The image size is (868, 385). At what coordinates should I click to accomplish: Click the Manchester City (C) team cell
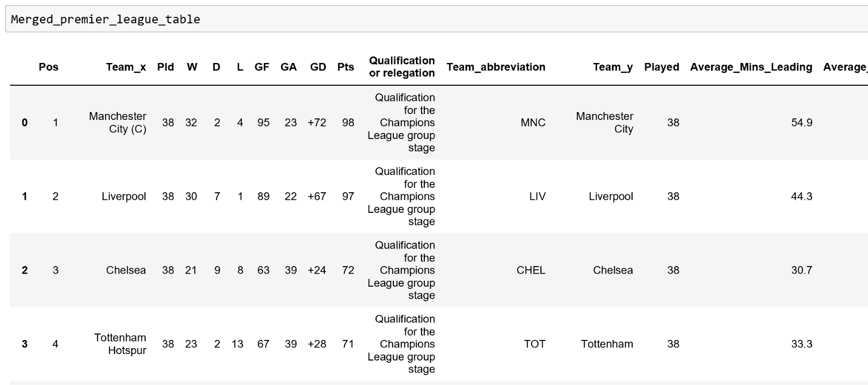pyautogui.click(x=118, y=123)
